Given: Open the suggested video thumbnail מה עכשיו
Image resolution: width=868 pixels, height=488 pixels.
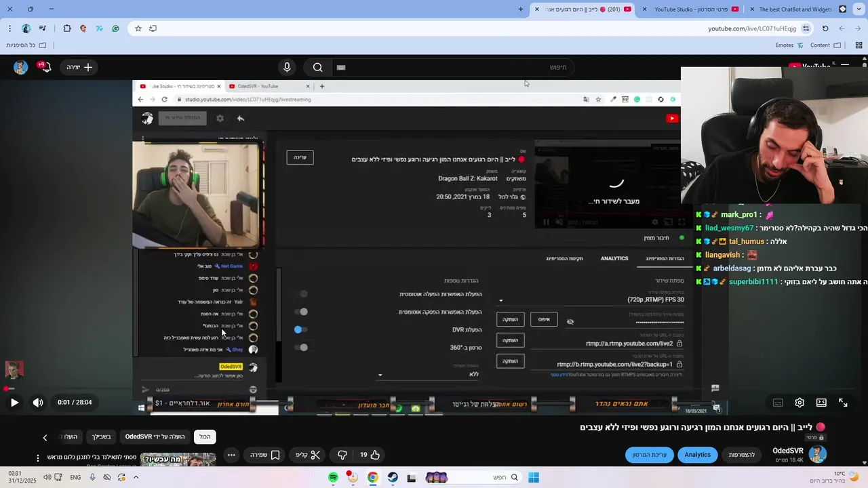Looking at the screenshot, I should coord(178,460).
